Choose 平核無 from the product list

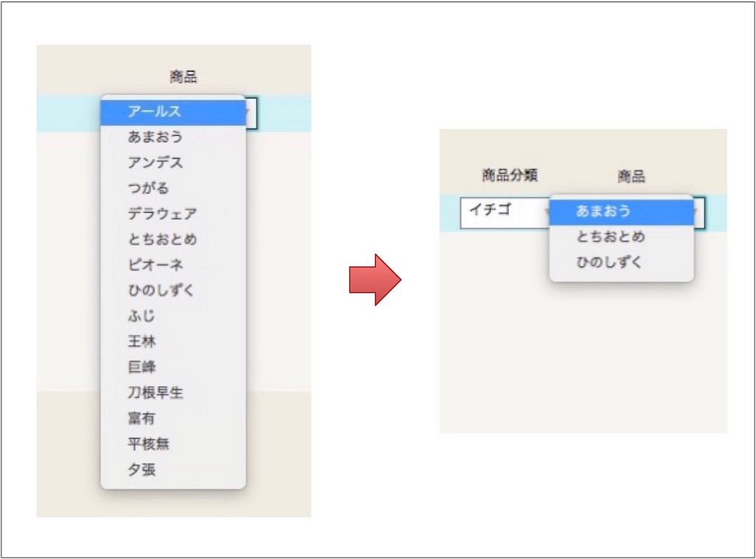[173, 444]
